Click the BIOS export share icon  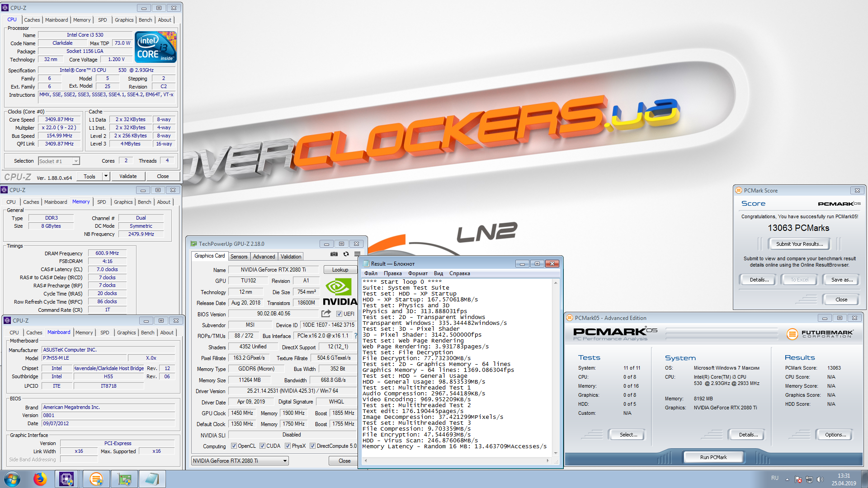pyautogui.click(x=326, y=314)
